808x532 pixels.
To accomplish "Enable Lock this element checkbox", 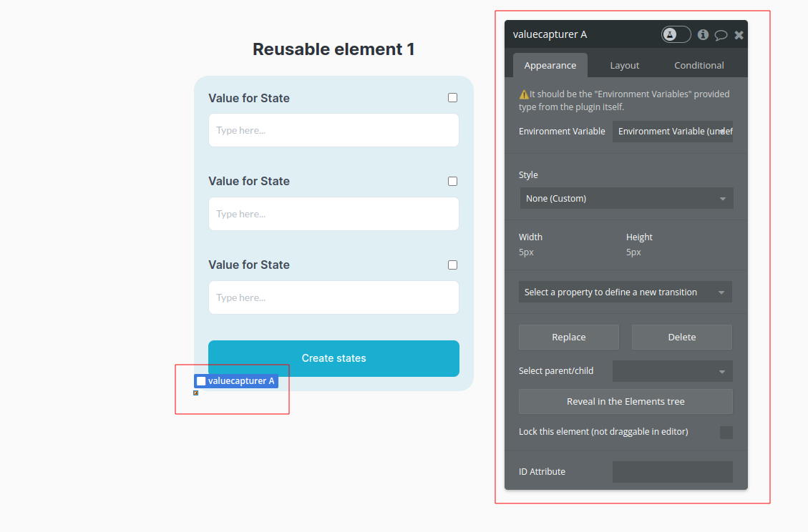I will pos(726,433).
